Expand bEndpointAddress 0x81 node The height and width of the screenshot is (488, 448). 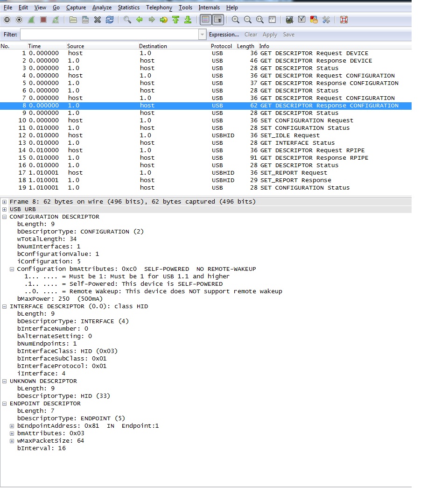coord(12,426)
